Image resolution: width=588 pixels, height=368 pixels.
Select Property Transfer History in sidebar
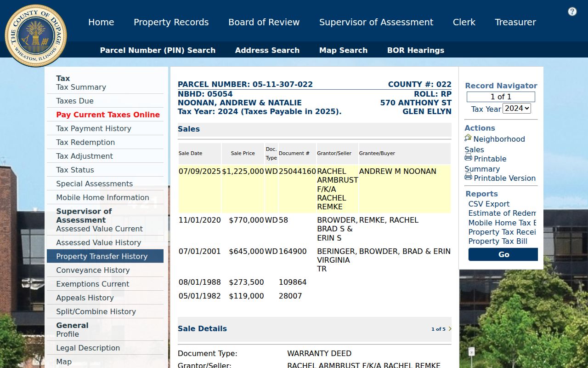[x=105, y=256]
